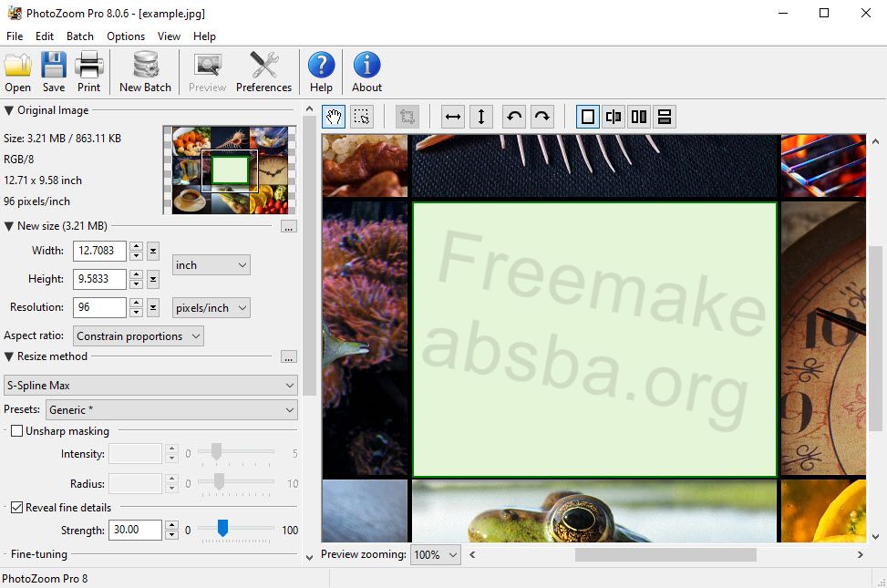Print the image with the Print icon
887x588 pixels.
pos(88,72)
